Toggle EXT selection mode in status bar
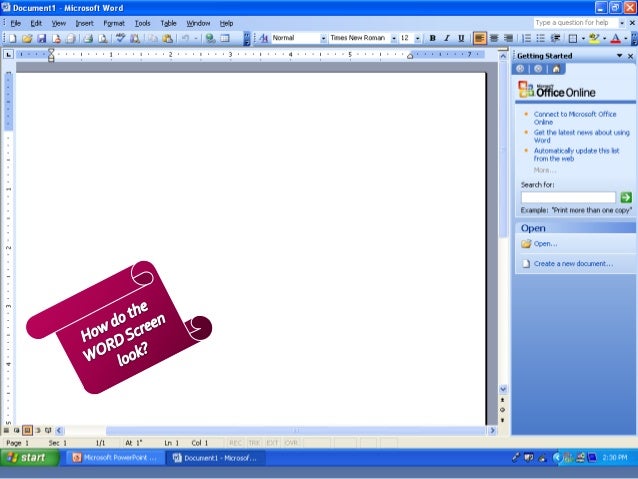Screen dimensions: 638x479 [272, 443]
